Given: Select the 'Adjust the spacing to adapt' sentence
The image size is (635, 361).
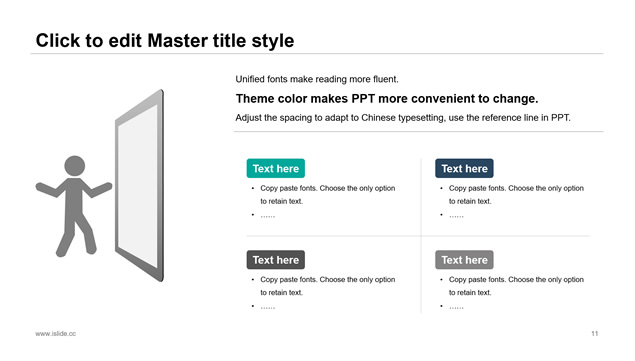Looking at the screenshot, I should 403,118.
